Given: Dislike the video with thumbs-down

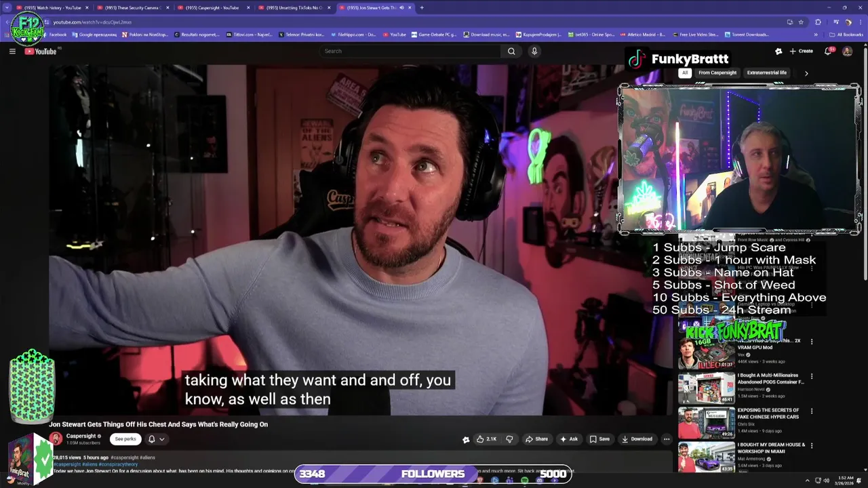Looking at the screenshot, I should pos(509,439).
